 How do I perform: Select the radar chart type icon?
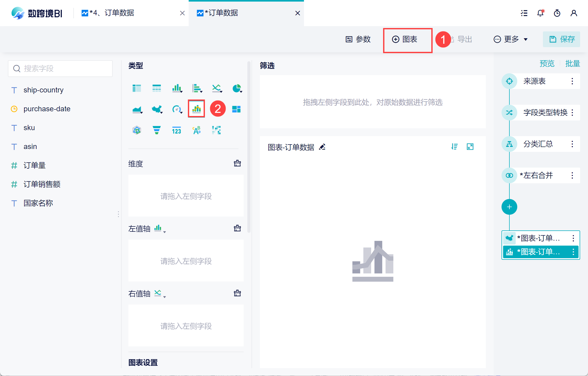137,130
